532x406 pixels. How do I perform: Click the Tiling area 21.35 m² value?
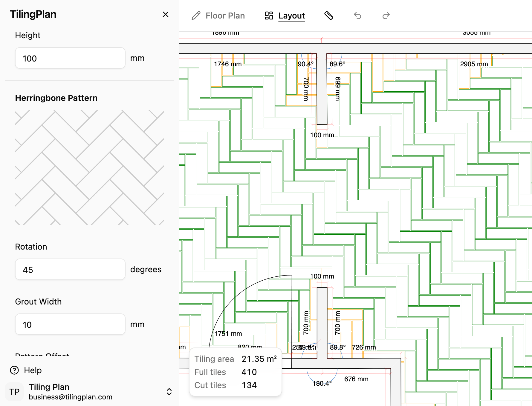(259, 359)
